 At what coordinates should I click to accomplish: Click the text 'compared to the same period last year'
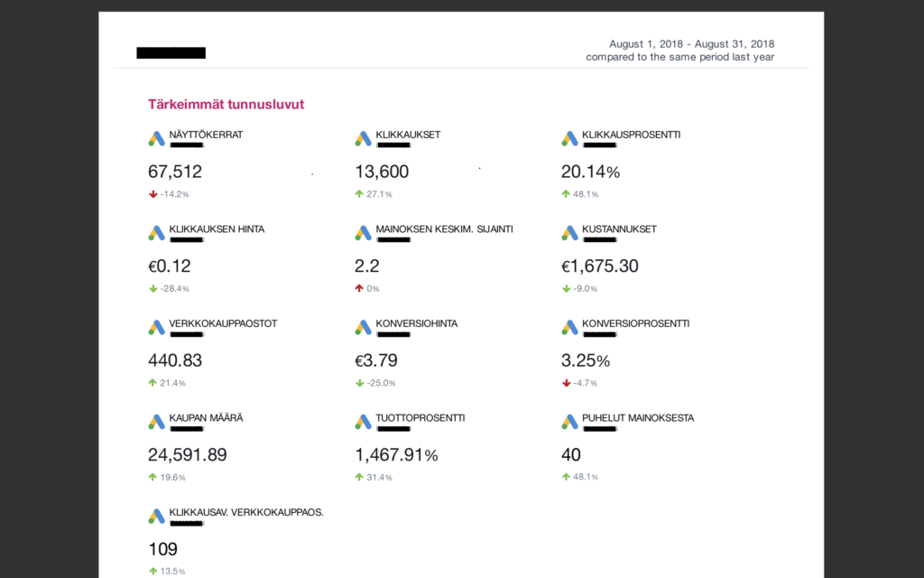pos(680,57)
